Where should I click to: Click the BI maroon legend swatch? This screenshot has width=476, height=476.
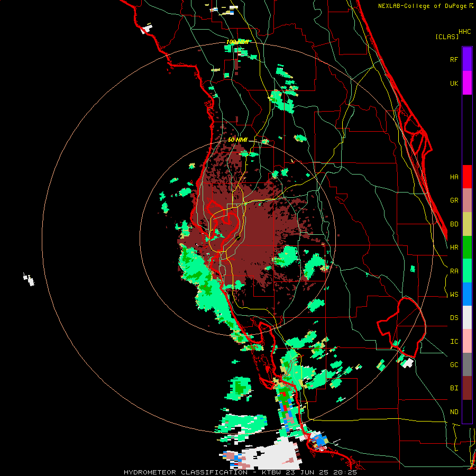(x=467, y=388)
